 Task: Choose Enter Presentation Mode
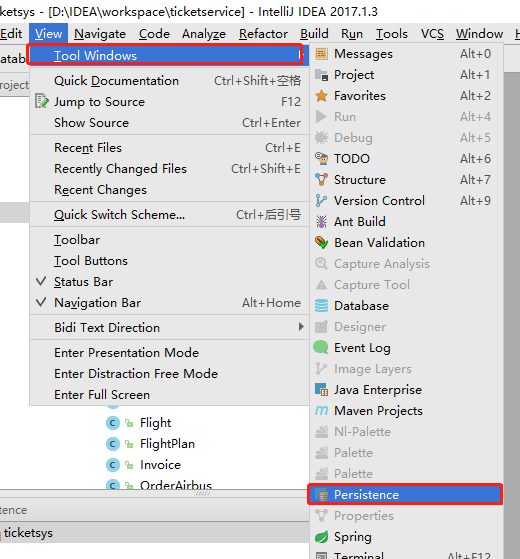pyautogui.click(x=169, y=353)
